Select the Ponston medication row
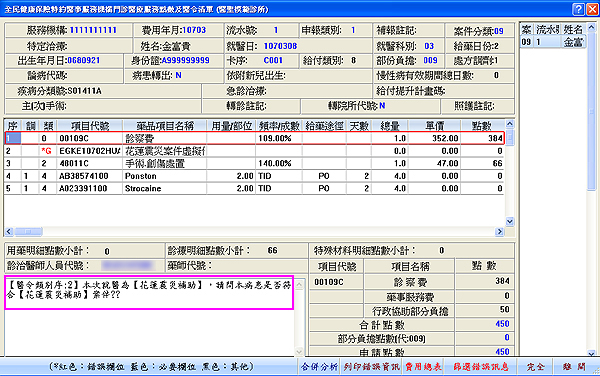Screen dimensions: 600x376 pos(254,176)
